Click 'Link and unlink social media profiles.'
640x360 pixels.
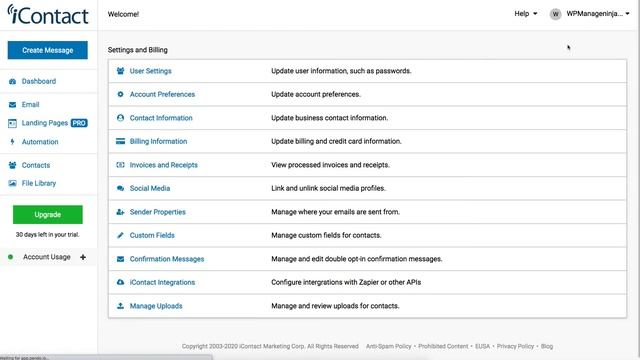(329, 189)
